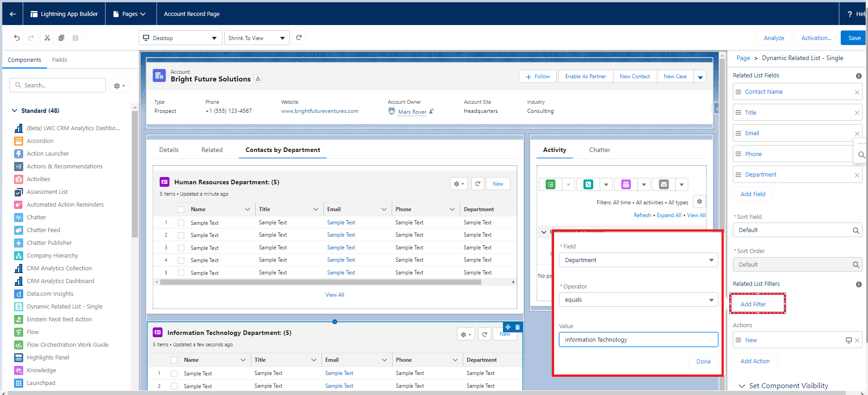
Task: Click the component Search field
Action: pos(58,85)
